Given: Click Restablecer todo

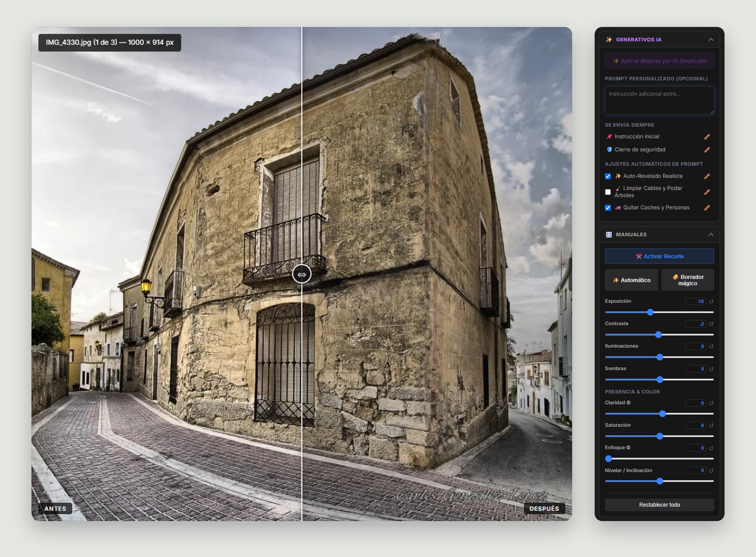Looking at the screenshot, I should coord(659,505).
